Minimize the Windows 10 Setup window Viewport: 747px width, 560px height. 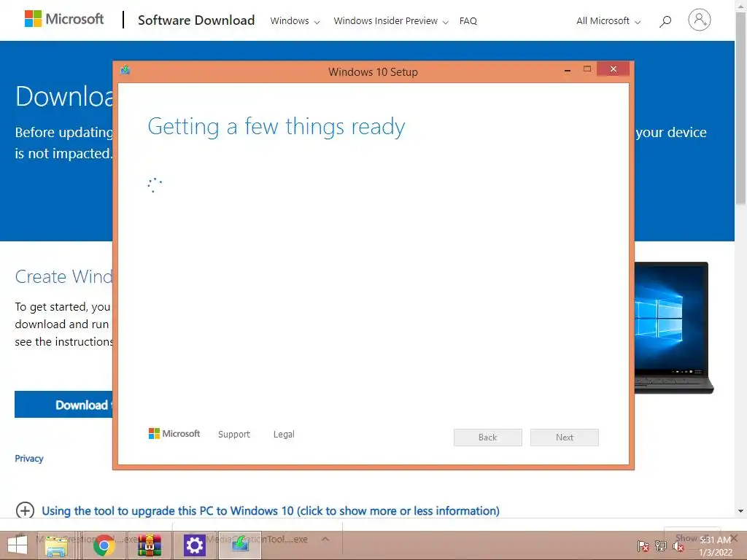tap(568, 69)
